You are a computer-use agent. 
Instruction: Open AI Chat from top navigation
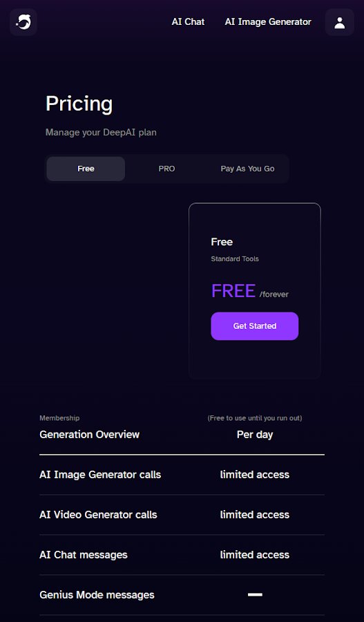pyautogui.click(x=188, y=22)
